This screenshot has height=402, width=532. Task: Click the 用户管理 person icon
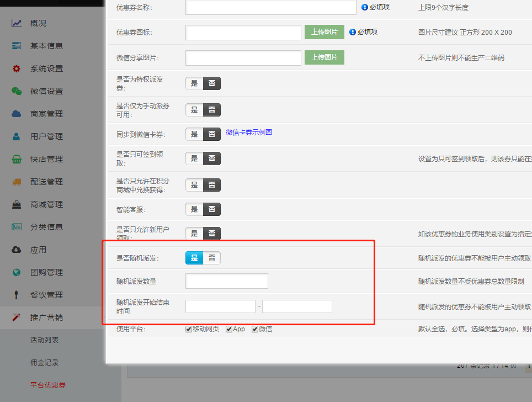(x=17, y=136)
